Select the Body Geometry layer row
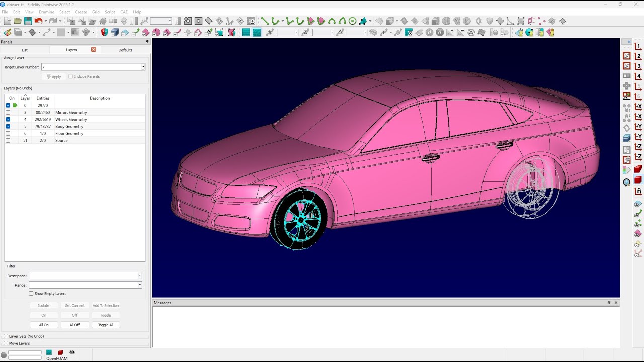The image size is (644, 362). tap(75, 126)
